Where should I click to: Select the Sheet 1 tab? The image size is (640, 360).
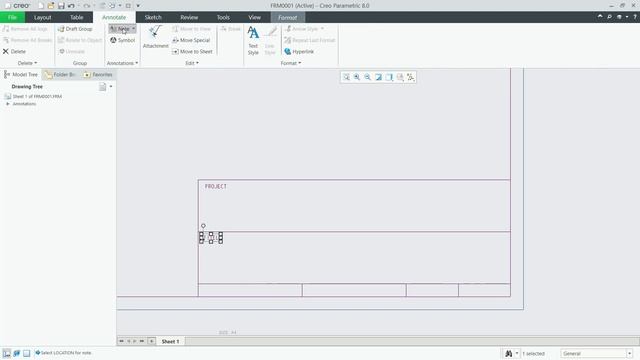point(170,341)
